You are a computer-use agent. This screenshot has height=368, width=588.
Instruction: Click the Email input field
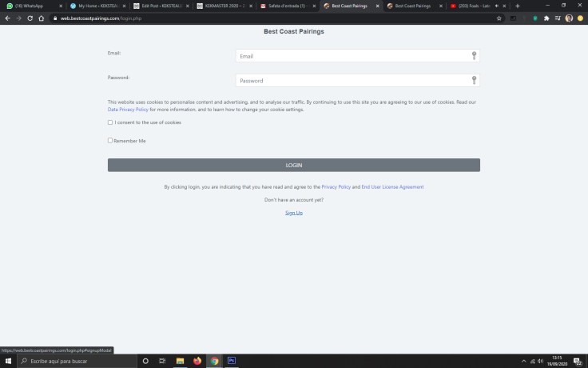click(352, 56)
